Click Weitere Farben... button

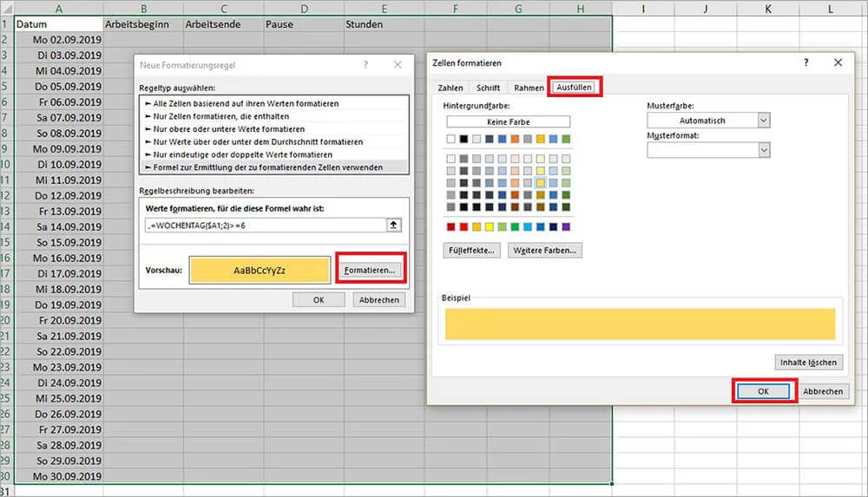[x=544, y=251]
